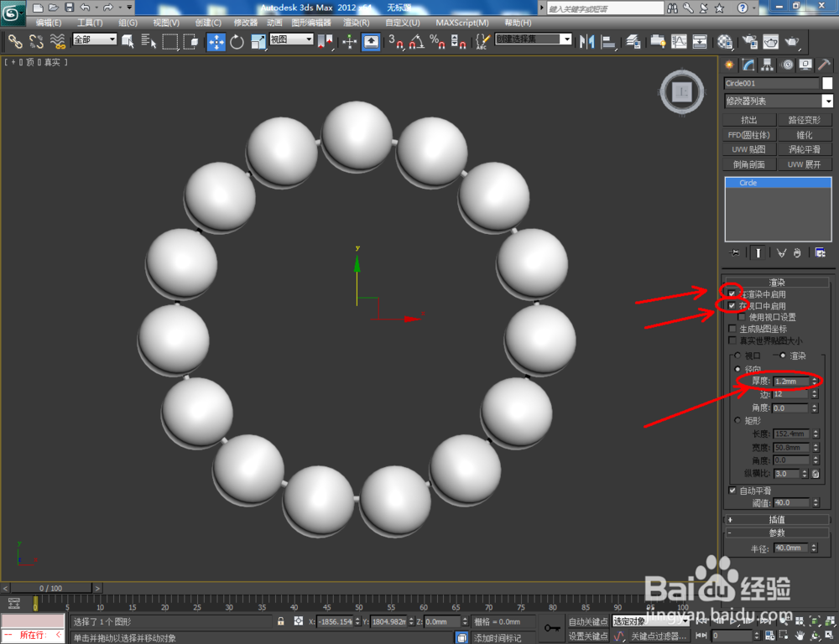839x644 pixels.
Task: Select the Circle entry in modifier stack
Action: pyautogui.click(x=747, y=183)
